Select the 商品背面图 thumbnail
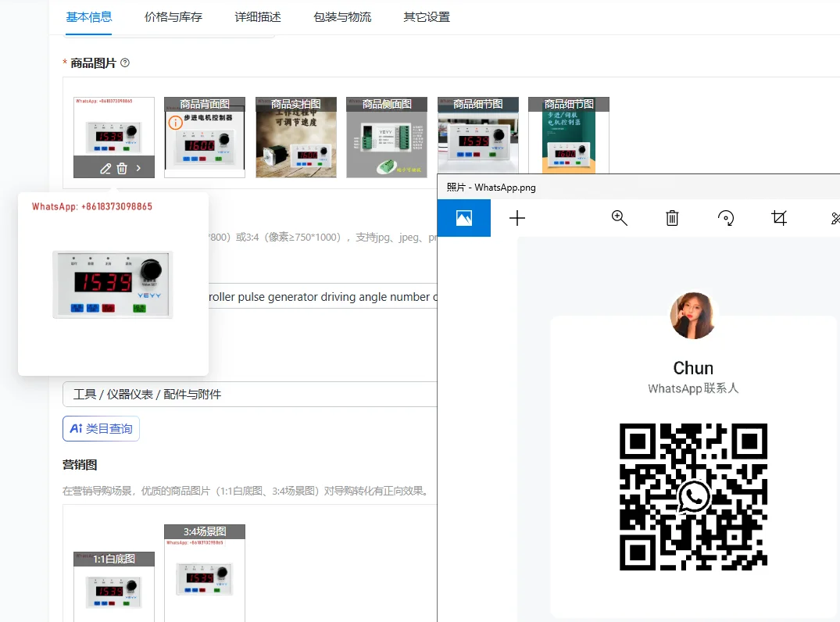This screenshot has width=840, height=622. [x=205, y=138]
